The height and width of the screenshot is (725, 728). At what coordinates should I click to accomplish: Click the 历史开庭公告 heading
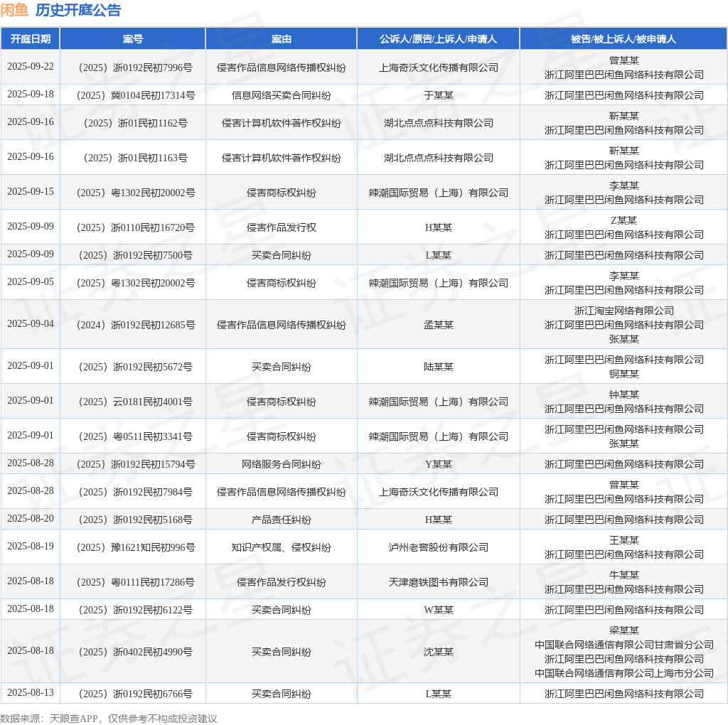(x=78, y=10)
